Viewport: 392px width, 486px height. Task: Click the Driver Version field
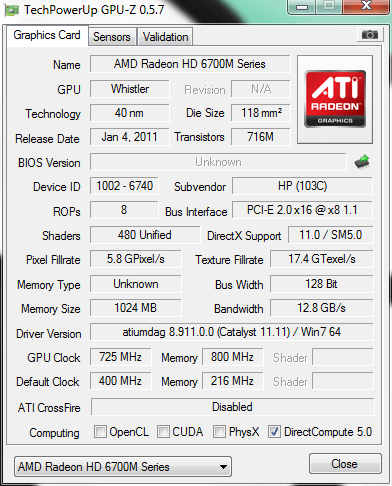[232, 332]
